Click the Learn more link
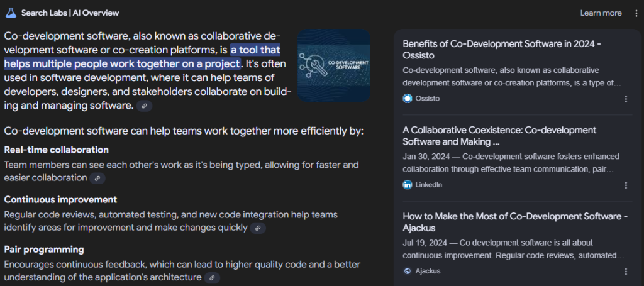Screen dimensions: 644x286 click(x=601, y=13)
